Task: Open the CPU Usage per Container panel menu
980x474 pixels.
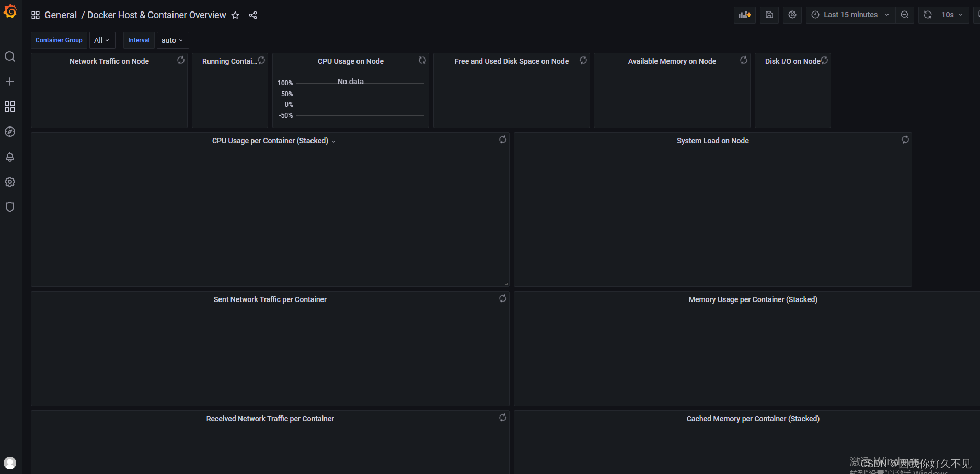Action: click(x=333, y=141)
